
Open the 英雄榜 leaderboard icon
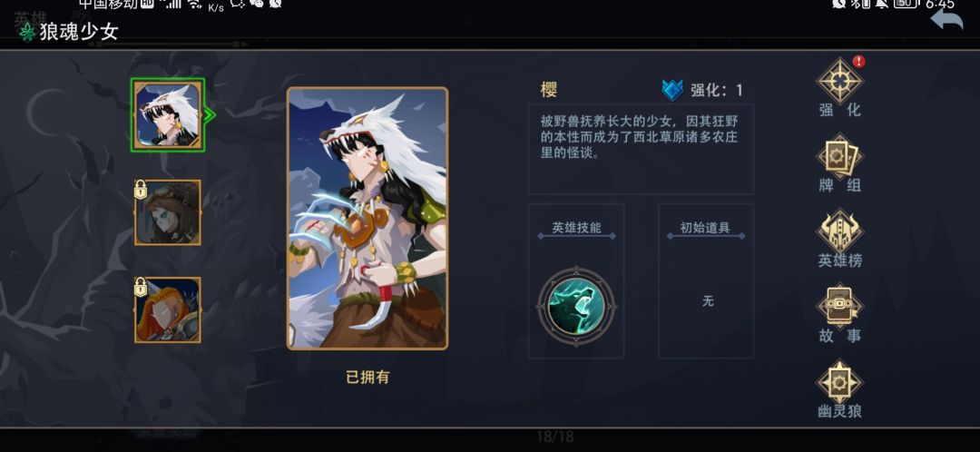tap(840, 231)
